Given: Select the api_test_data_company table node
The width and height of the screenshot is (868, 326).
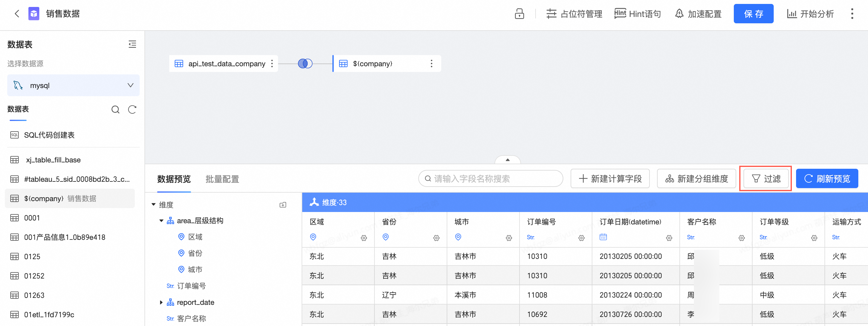Looking at the screenshot, I should 223,64.
